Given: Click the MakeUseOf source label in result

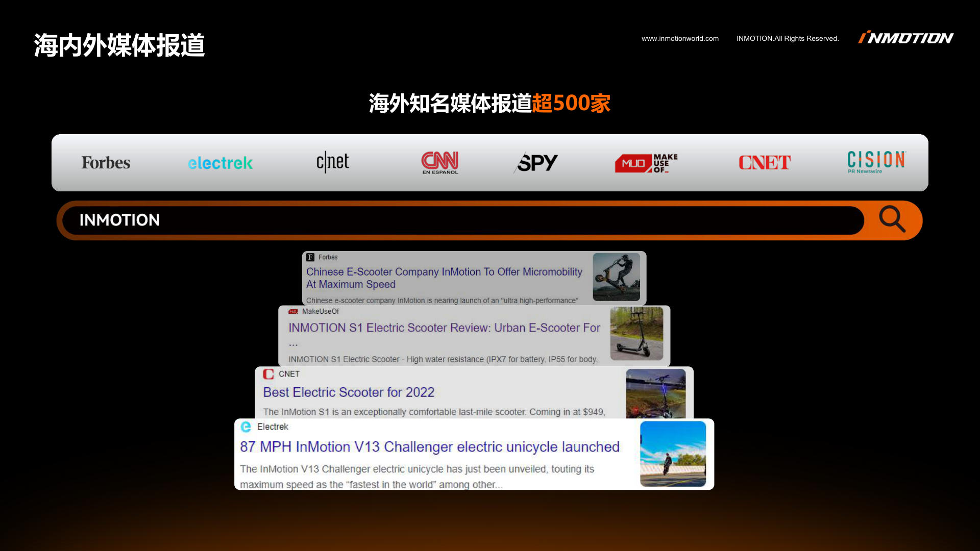Looking at the screenshot, I should pyautogui.click(x=321, y=311).
